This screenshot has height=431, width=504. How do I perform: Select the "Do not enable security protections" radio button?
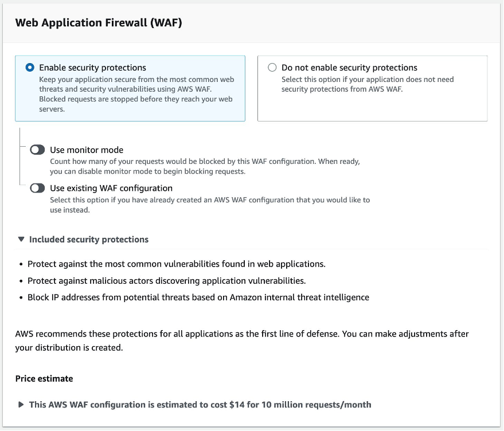click(x=272, y=67)
